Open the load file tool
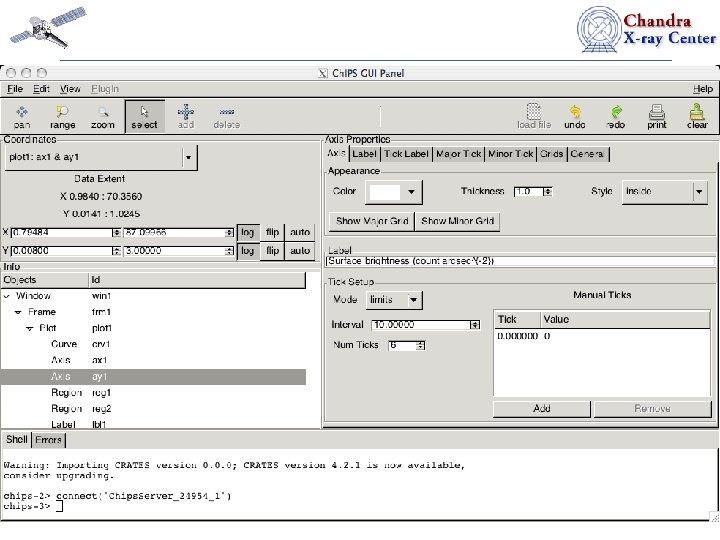The width and height of the screenshot is (720, 540). (x=534, y=117)
